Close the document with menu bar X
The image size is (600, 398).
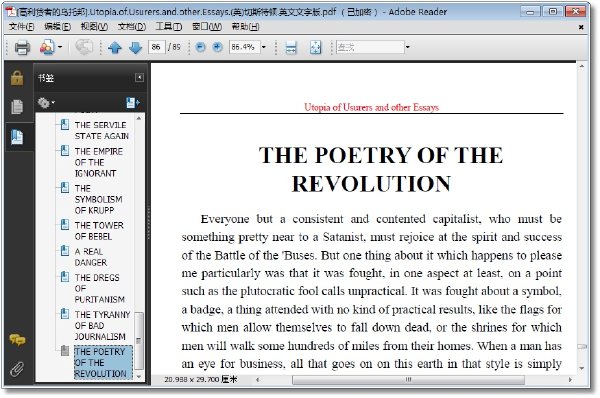(581, 27)
